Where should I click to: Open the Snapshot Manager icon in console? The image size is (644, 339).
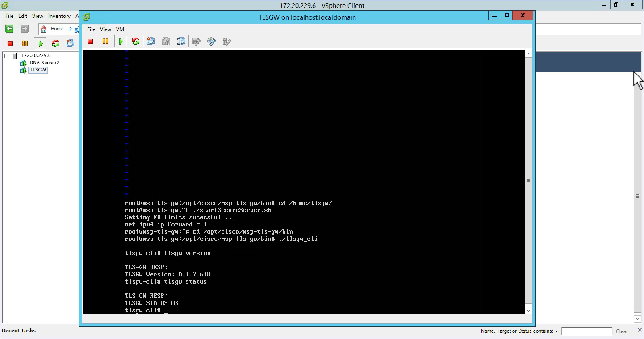[x=181, y=41]
